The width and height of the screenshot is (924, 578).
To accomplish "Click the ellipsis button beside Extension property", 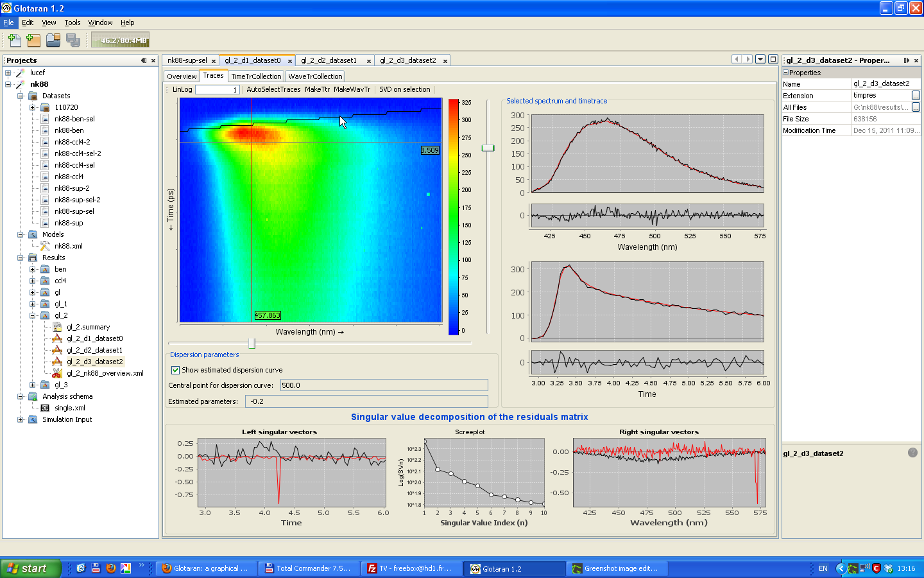I will pyautogui.click(x=916, y=96).
